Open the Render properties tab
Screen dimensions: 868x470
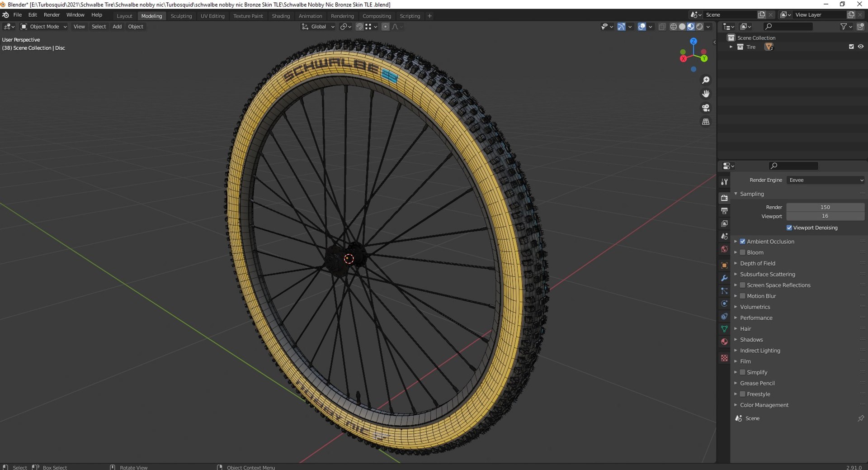[724, 198]
